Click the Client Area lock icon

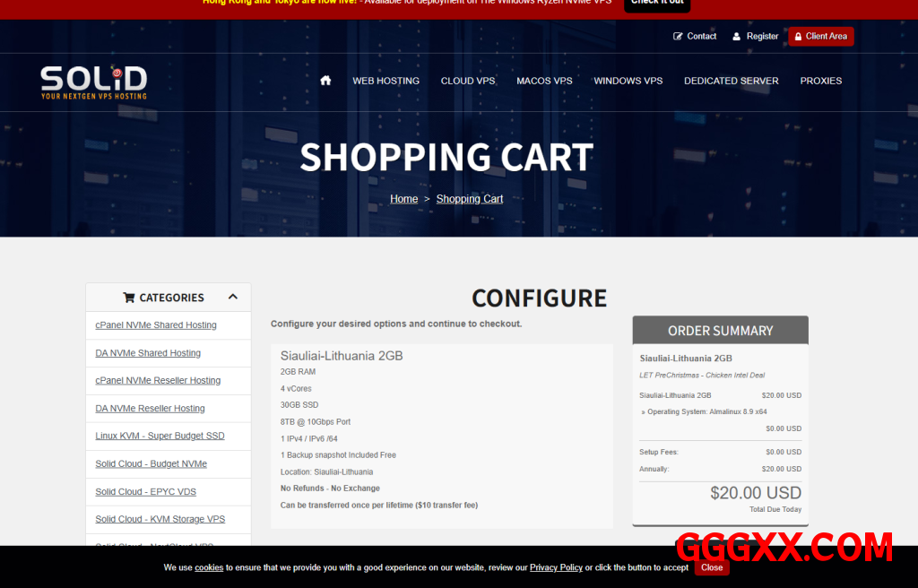pos(798,37)
